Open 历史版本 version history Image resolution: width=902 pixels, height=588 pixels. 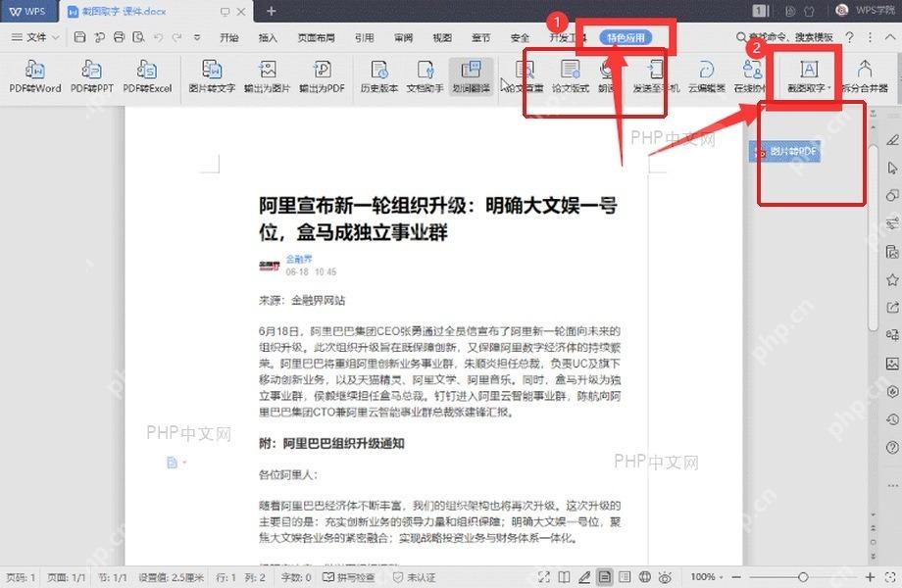click(379, 76)
